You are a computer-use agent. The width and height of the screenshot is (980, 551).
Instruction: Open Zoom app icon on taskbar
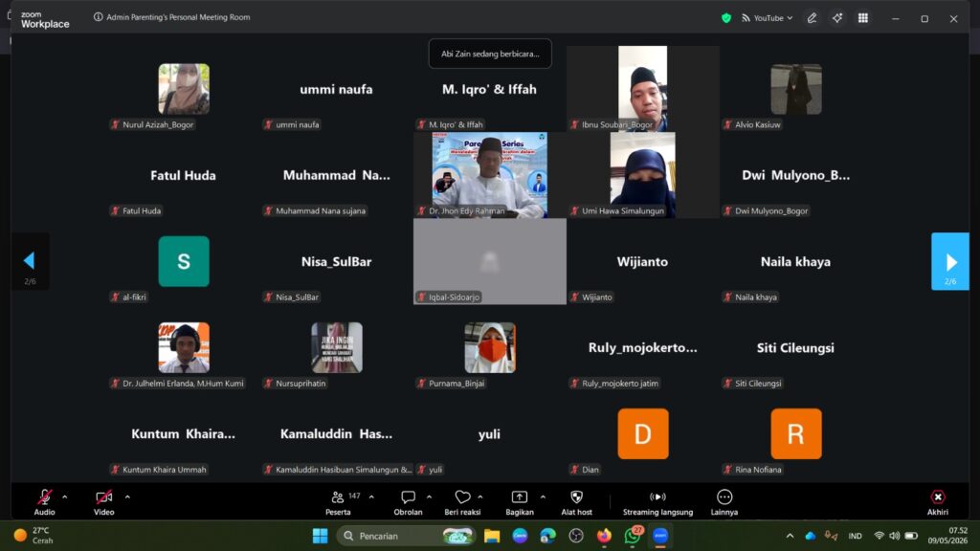click(x=660, y=536)
